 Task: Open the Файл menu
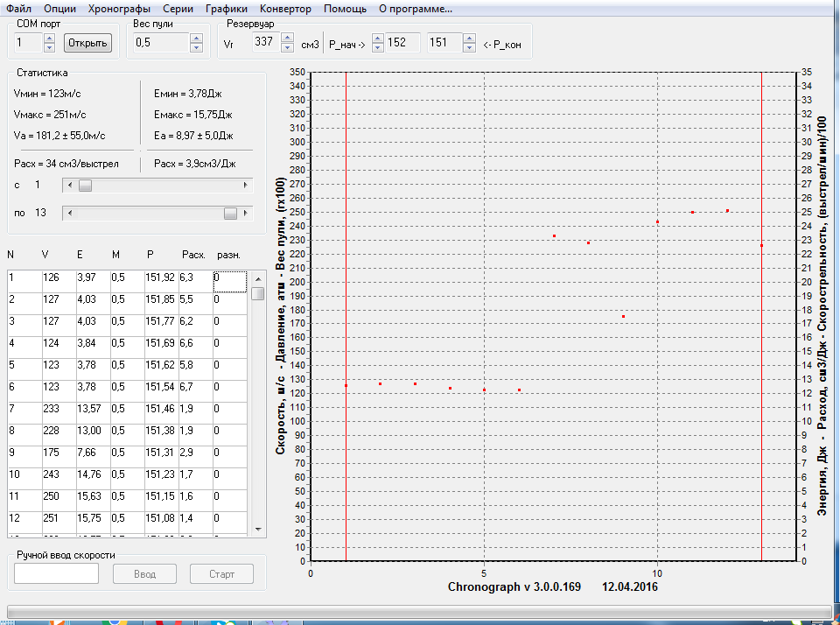tap(19, 9)
